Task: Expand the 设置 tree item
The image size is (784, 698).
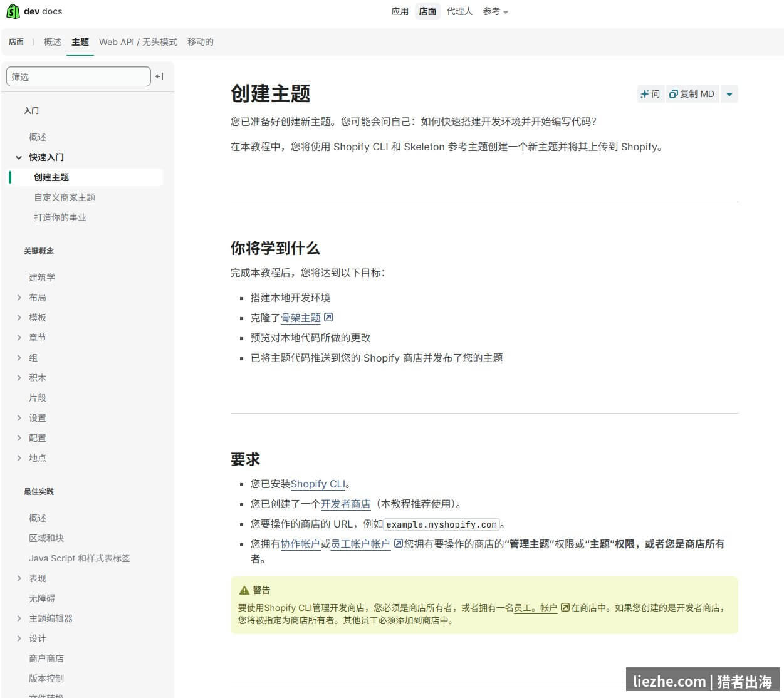Action: tap(19, 418)
